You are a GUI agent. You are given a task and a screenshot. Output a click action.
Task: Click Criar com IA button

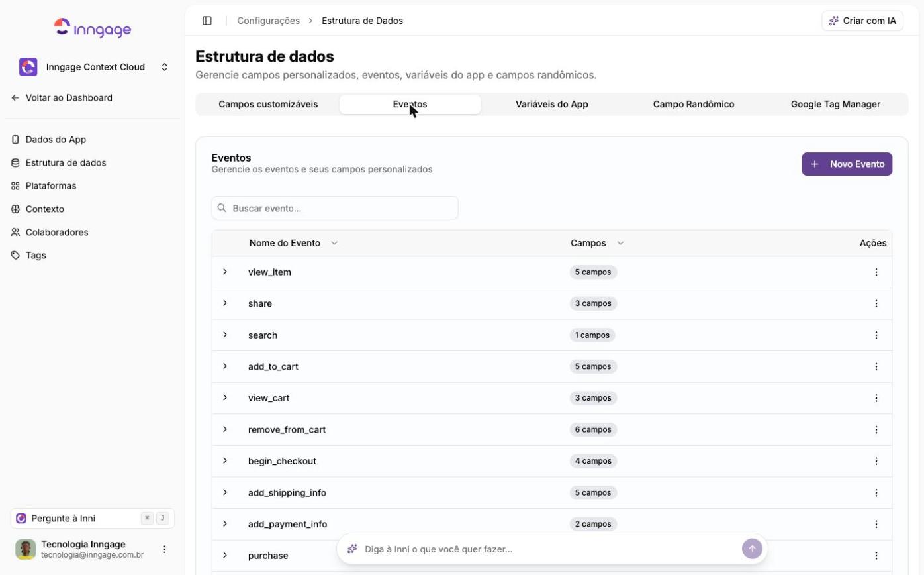[862, 21]
